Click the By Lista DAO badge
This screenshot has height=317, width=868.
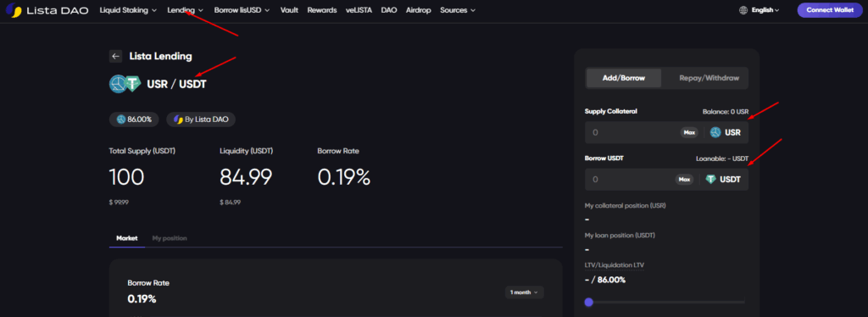tap(201, 120)
